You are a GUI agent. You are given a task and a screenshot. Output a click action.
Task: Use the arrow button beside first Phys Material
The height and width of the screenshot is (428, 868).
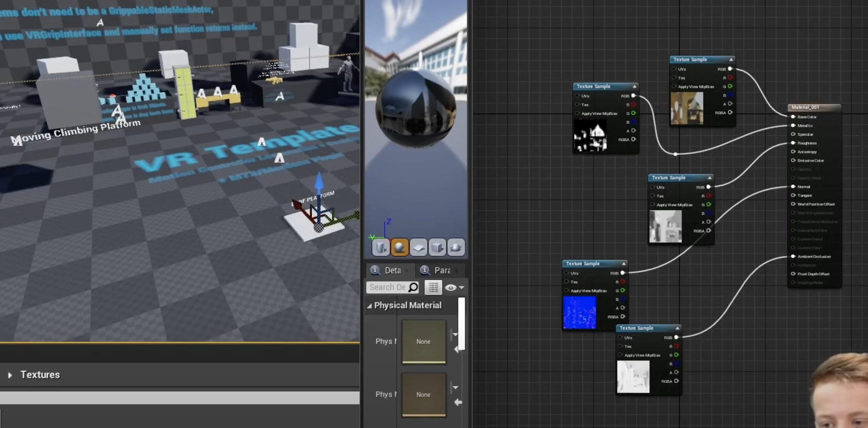[457, 349]
